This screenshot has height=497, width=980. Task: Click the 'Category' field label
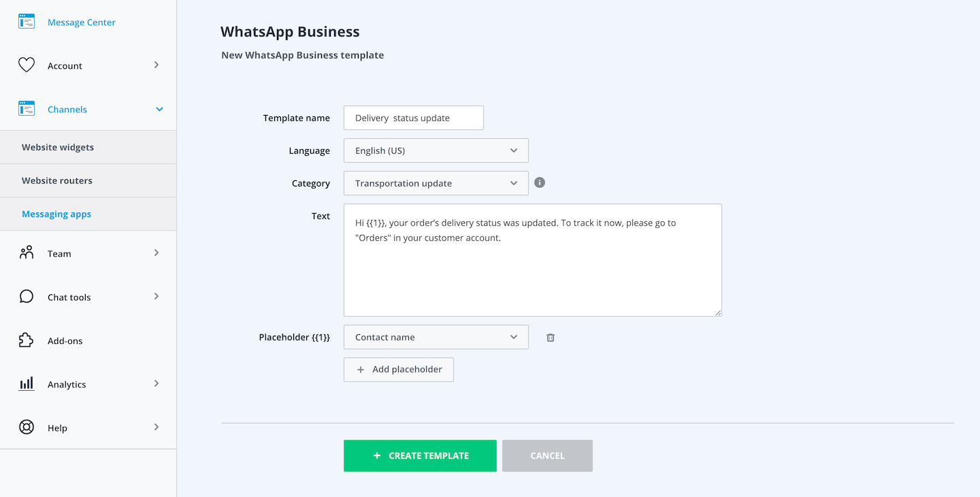311,183
